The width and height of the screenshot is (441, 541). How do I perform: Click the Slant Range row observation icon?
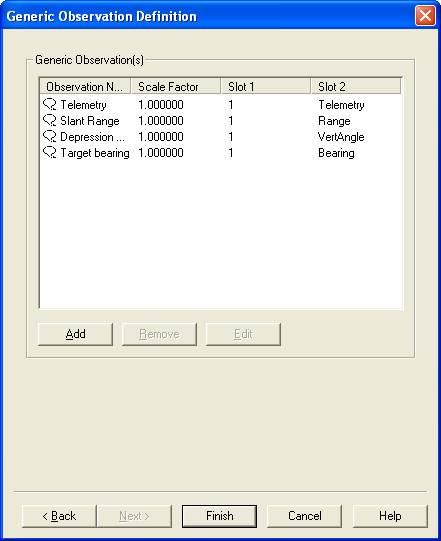(50, 120)
